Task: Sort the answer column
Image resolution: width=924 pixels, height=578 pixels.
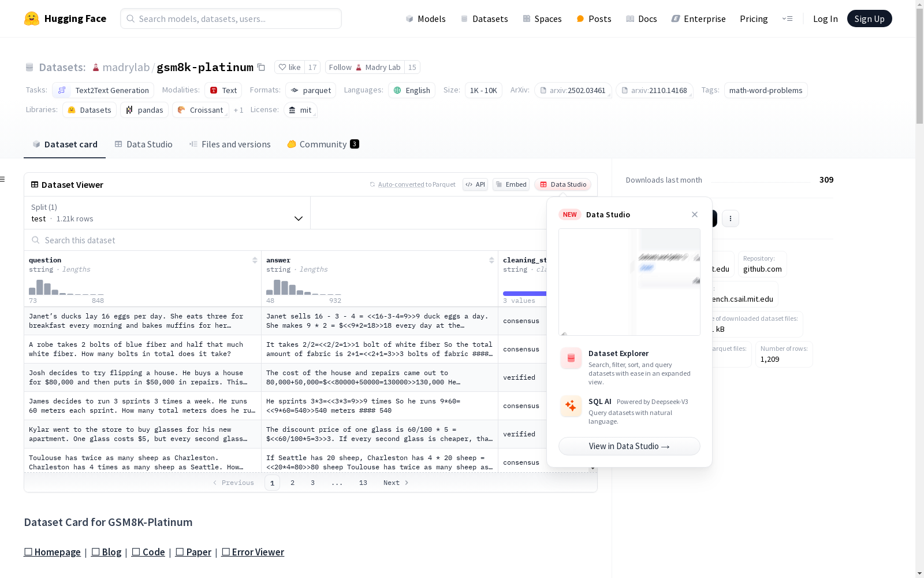Action: point(491,260)
